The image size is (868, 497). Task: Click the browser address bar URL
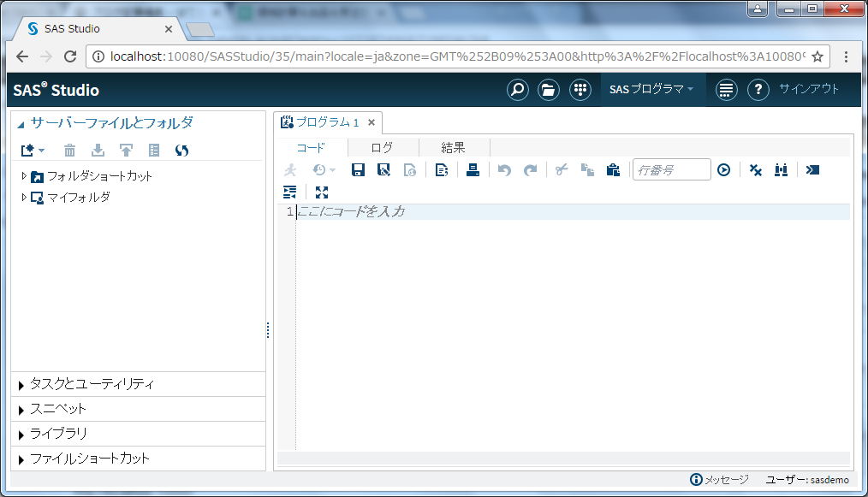coord(457,56)
